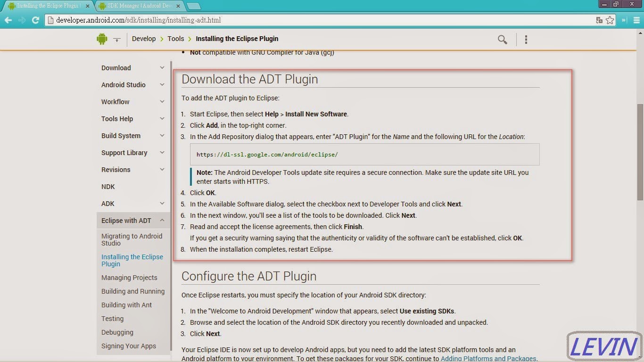
Task: Expand the Tools Help sidebar section
Action: coord(162,119)
